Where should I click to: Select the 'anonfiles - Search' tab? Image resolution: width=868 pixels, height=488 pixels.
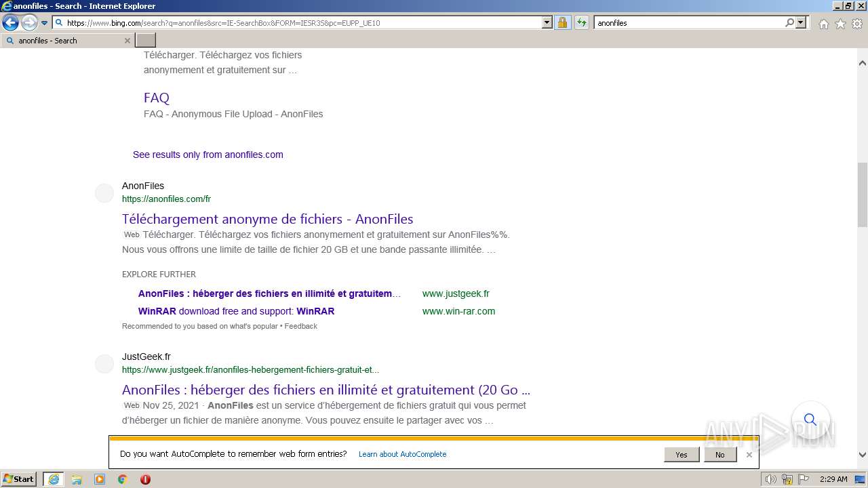66,41
